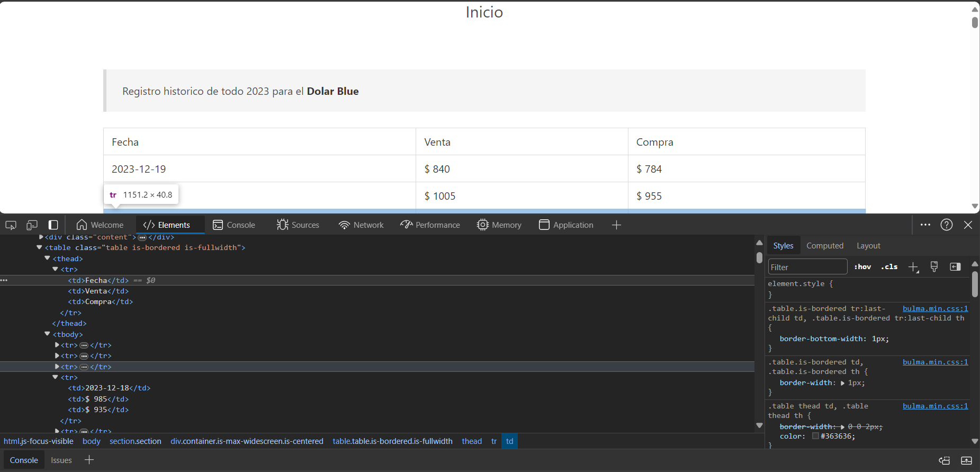Expand the div class content node
This screenshot has height=472, width=980.
(x=41, y=237)
